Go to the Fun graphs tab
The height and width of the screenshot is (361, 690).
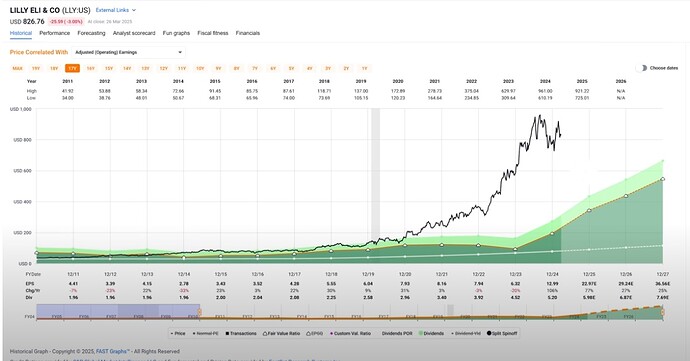(176, 33)
